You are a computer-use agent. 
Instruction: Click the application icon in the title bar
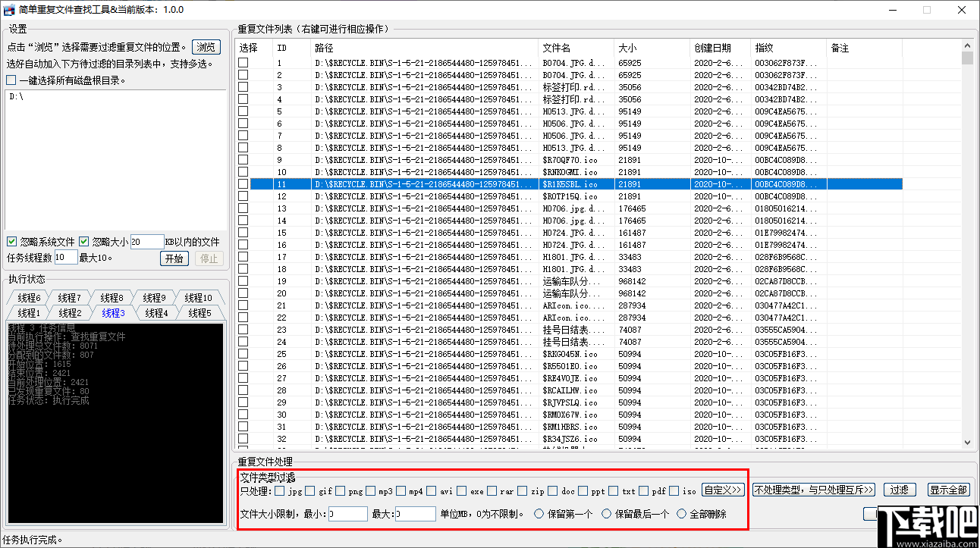(11, 10)
